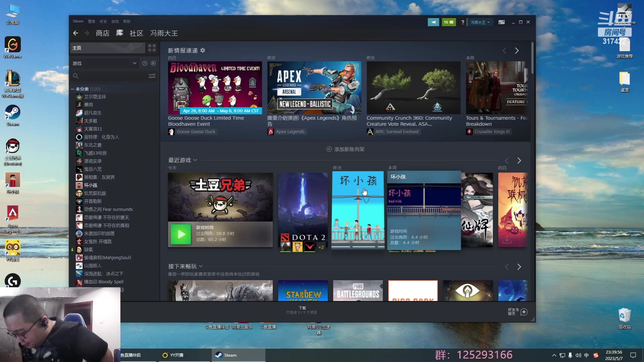Expand the 最近游戏 shelf dropdown
This screenshot has height=362, width=644.
195,160
